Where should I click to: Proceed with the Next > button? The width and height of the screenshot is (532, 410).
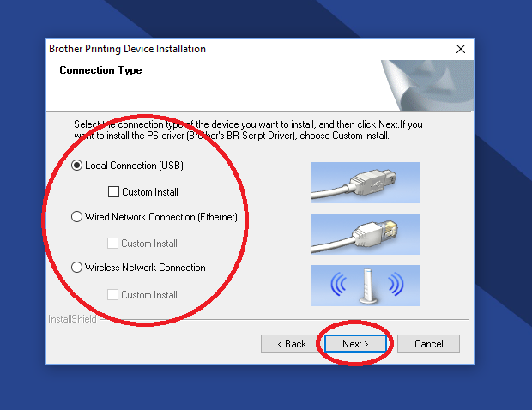[355, 344]
